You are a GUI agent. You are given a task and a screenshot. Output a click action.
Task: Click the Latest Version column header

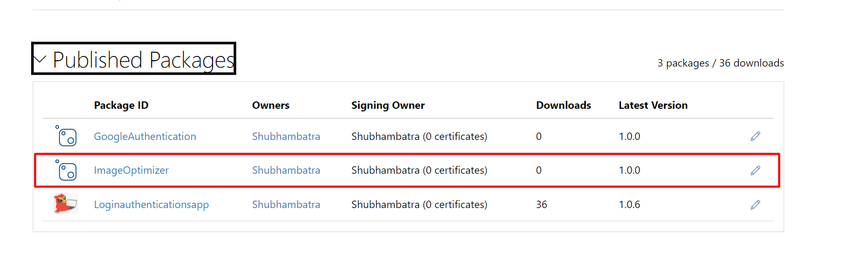point(653,105)
